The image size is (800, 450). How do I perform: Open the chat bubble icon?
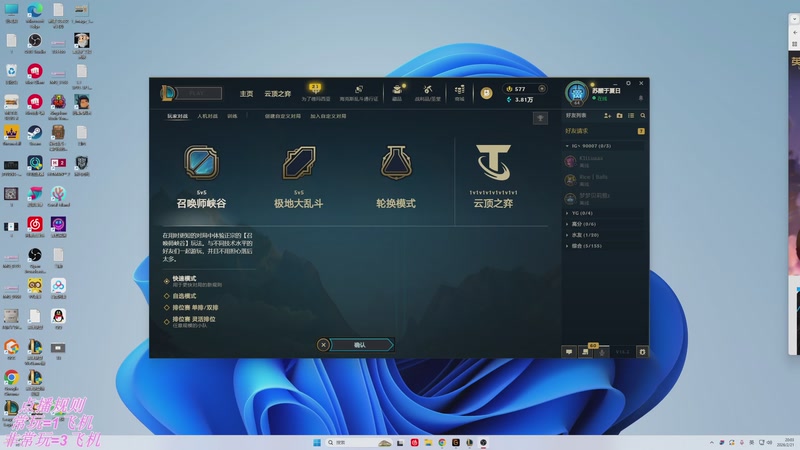coord(569,352)
